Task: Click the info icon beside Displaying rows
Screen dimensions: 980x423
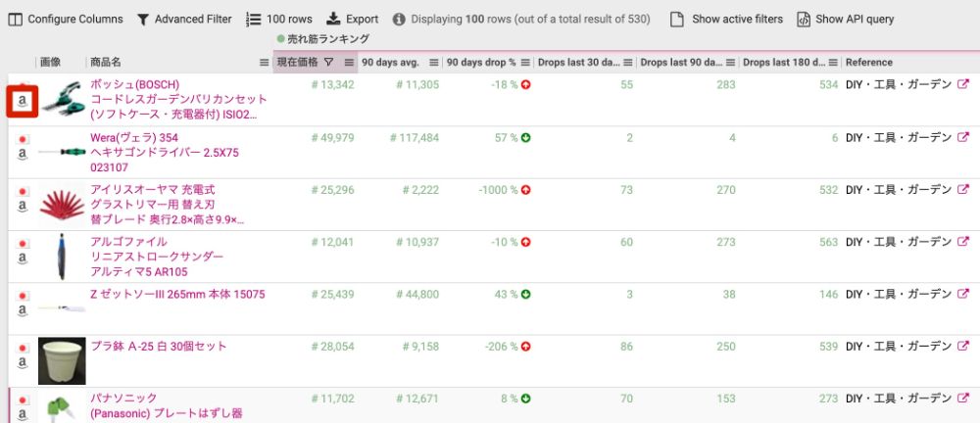Action: point(399,20)
